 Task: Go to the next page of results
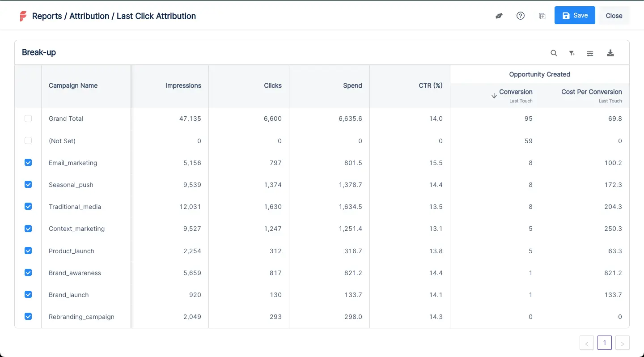pos(622,343)
